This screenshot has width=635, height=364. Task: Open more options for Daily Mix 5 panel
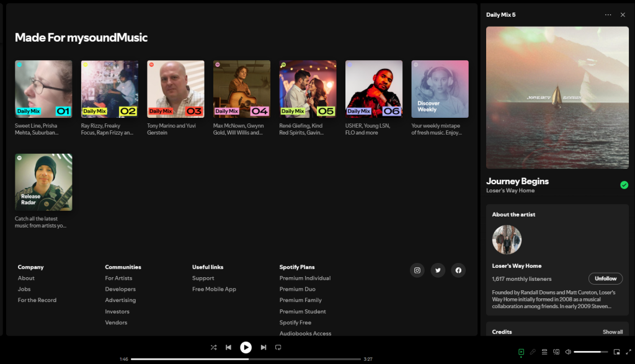608,15
